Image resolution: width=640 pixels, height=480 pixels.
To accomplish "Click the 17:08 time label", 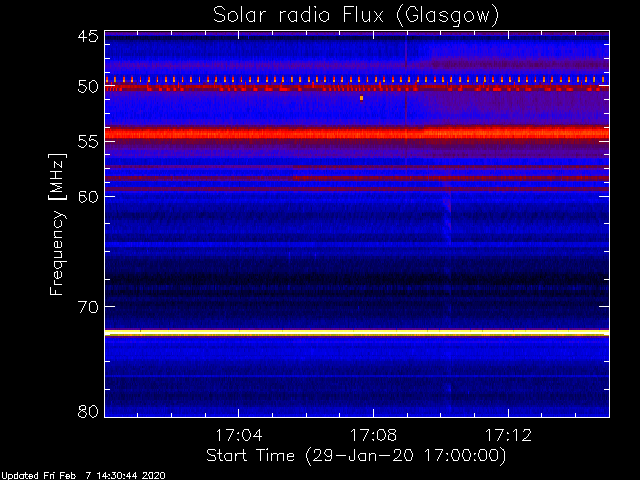I will click(x=373, y=435).
